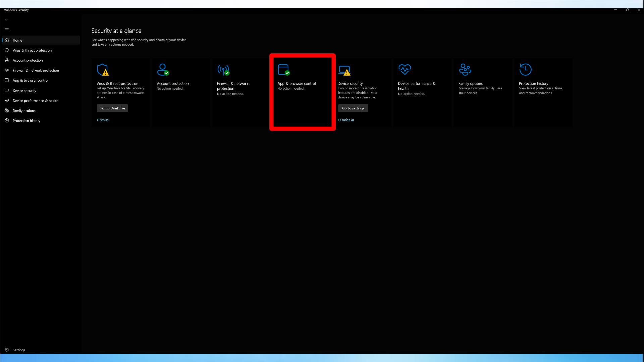The width and height of the screenshot is (644, 362).
Task: Click the Firewall & network protection tile icon
Action: [x=223, y=70]
